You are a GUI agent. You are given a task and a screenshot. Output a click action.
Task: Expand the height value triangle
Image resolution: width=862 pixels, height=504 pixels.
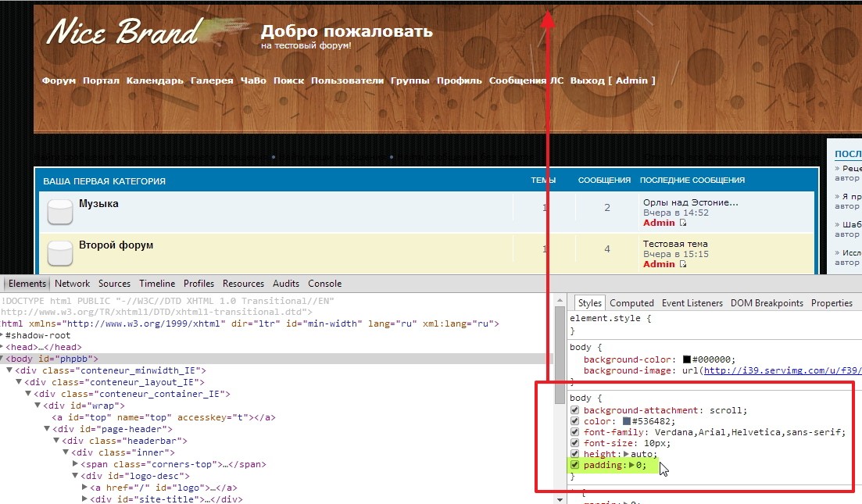[x=626, y=454]
